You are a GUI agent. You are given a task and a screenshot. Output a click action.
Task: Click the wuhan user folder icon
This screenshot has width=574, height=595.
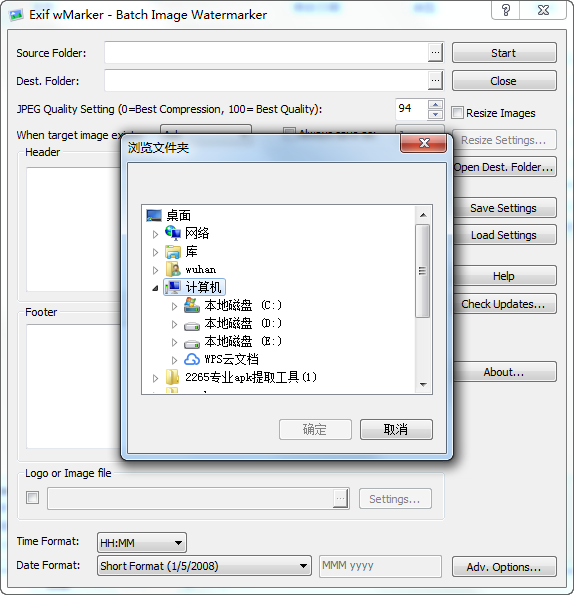pyautogui.click(x=173, y=269)
